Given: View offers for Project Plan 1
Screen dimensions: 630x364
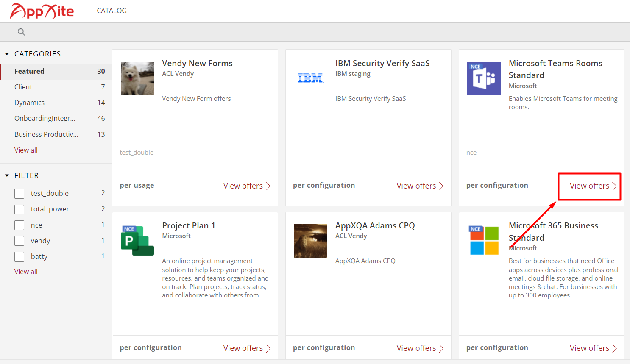Looking at the screenshot, I should coord(247,348).
